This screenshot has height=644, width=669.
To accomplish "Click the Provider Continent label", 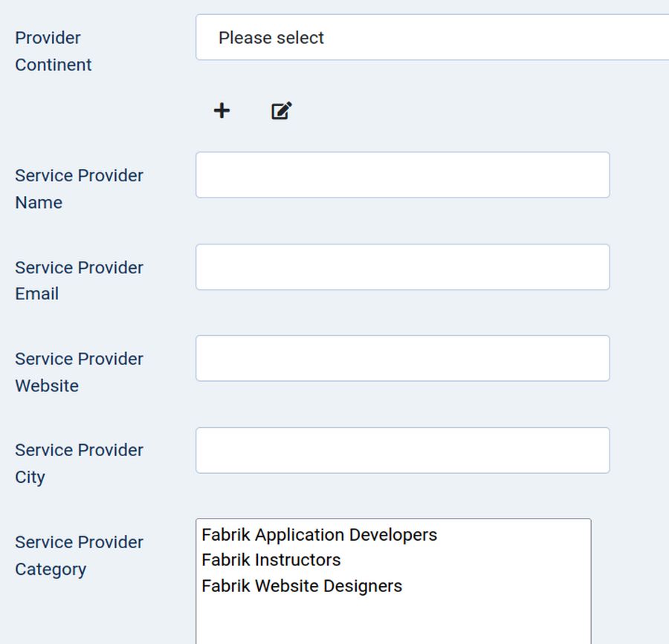I will pyautogui.click(x=54, y=51).
